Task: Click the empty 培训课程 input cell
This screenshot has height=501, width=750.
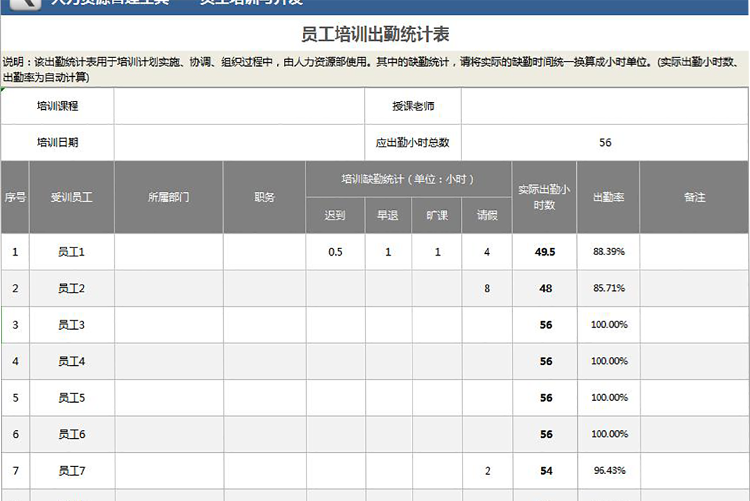Action: pos(239,106)
